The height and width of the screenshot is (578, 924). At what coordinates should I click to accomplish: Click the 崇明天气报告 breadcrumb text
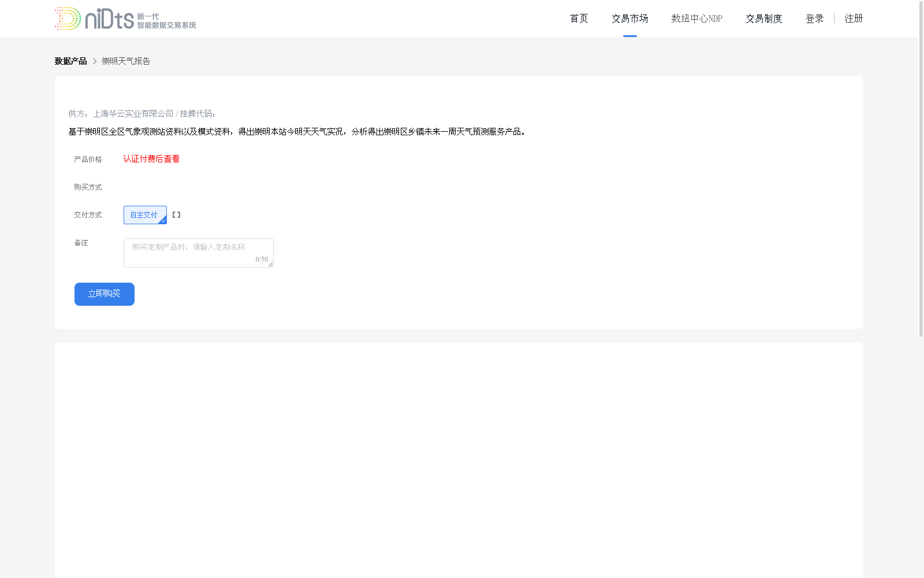point(126,61)
